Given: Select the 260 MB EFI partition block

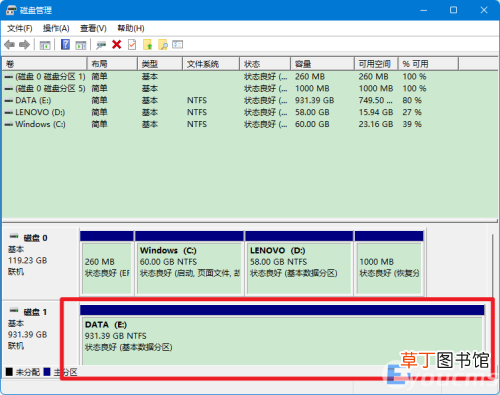Looking at the screenshot, I should tap(107, 263).
